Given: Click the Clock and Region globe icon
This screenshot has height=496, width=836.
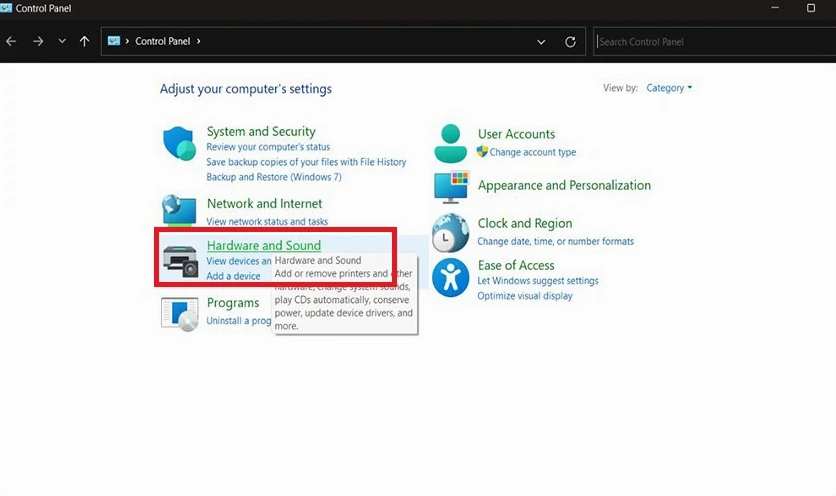Looking at the screenshot, I should (451, 233).
